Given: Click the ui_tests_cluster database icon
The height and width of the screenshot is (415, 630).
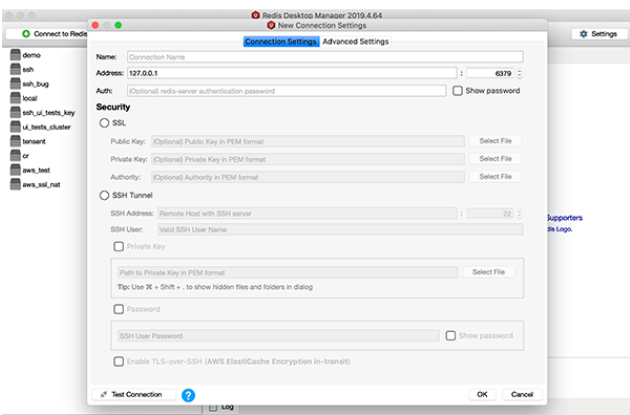Looking at the screenshot, I should point(15,127).
